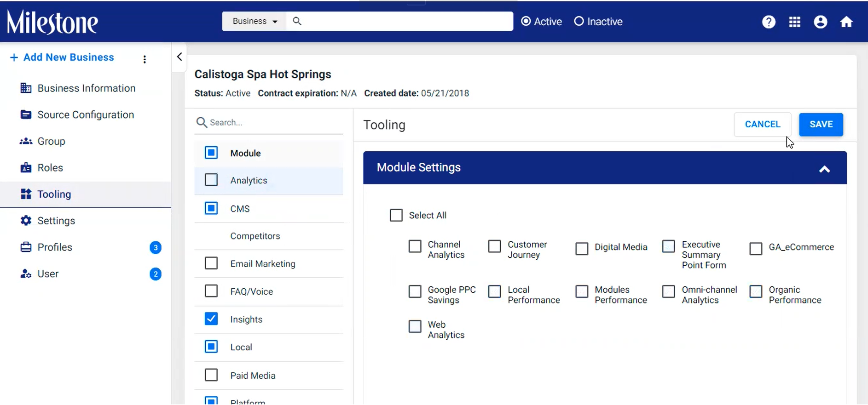
Task: Open Profiles in sidebar menu
Action: coord(55,247)
